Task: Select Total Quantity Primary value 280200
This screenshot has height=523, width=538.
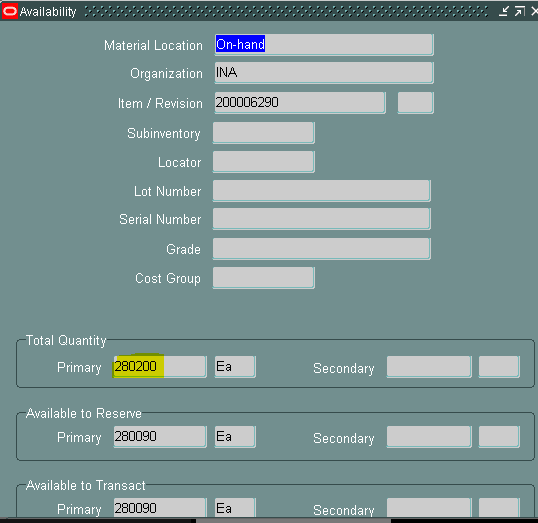Action: [x=160, y=367]
